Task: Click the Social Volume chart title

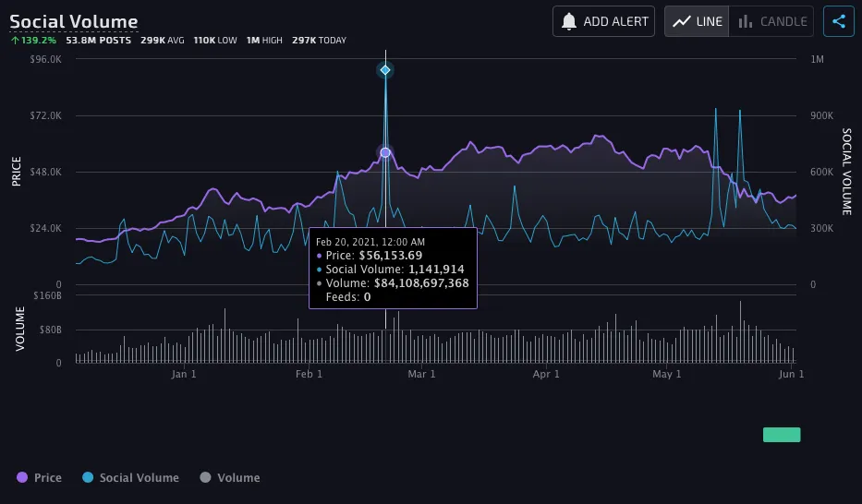Action: 74,21
